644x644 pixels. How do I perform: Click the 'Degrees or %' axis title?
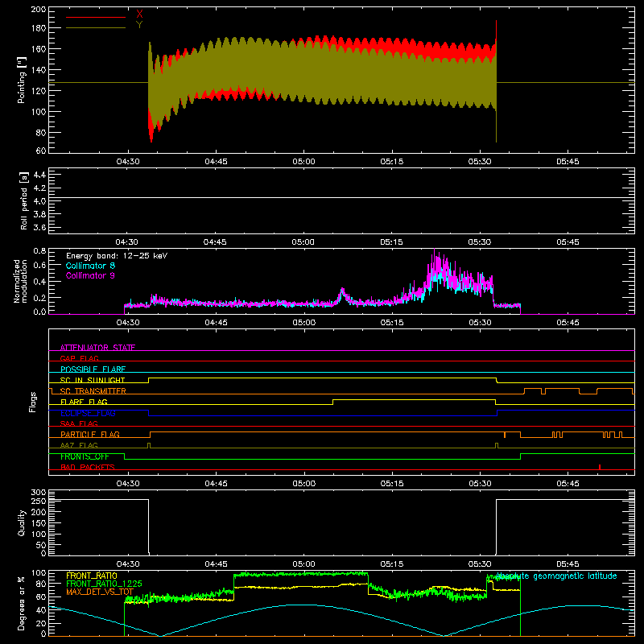pyautogui.click(x=22, y=604)
